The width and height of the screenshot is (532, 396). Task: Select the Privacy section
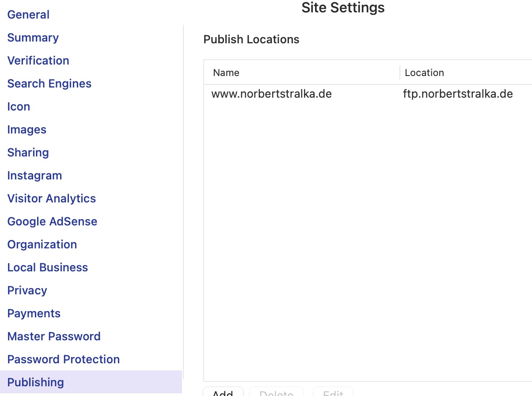27,290
